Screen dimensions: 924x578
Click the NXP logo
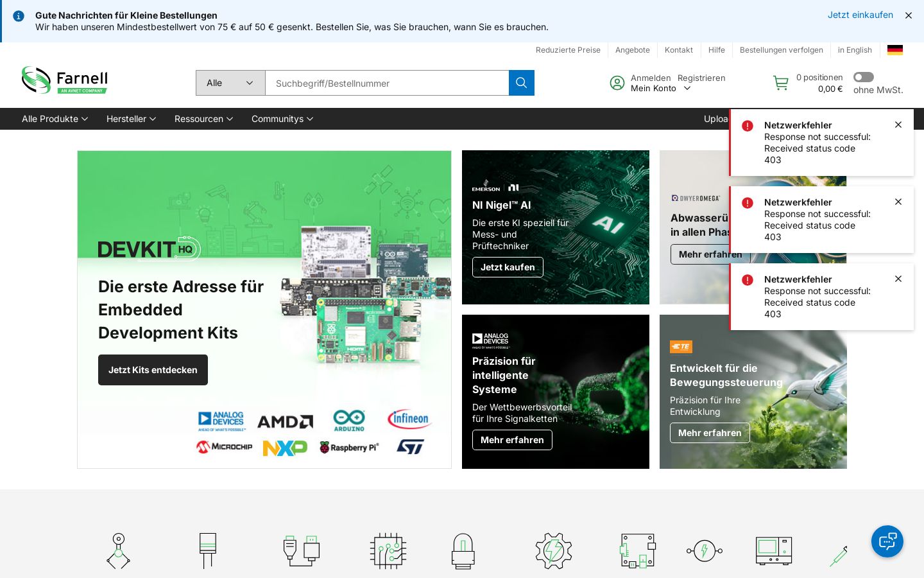tap(285, 448)
